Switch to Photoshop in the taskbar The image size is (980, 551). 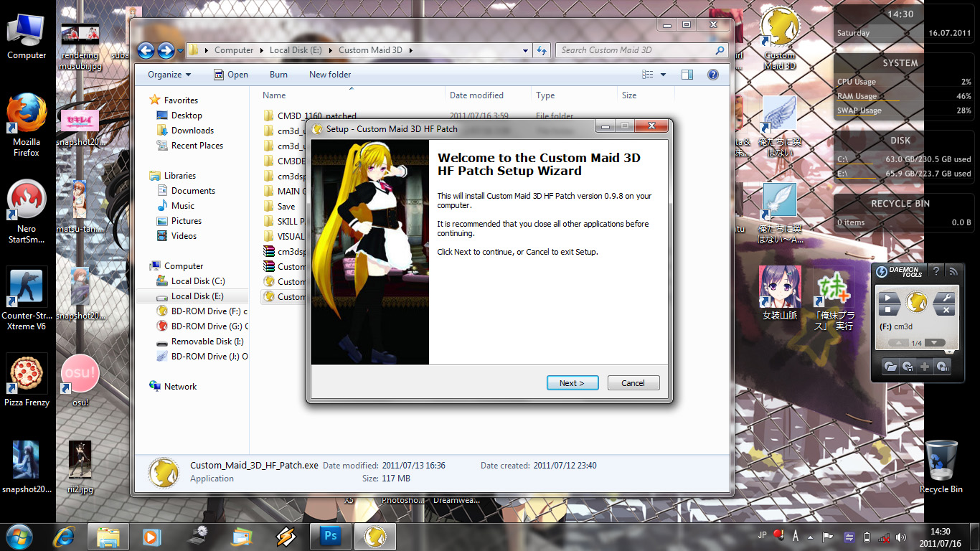pyautogui.click(x=331, y=536)
